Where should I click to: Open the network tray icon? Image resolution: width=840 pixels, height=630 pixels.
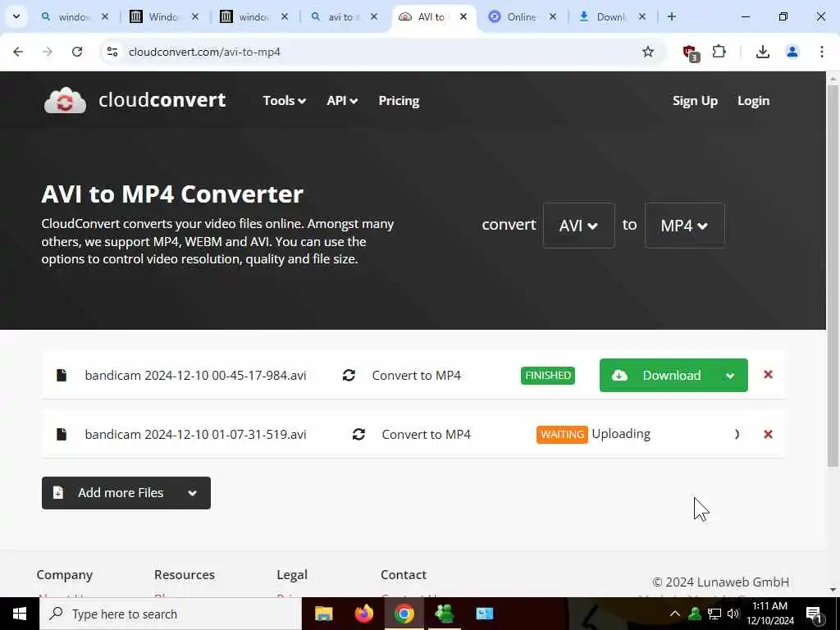pos(714,614)
